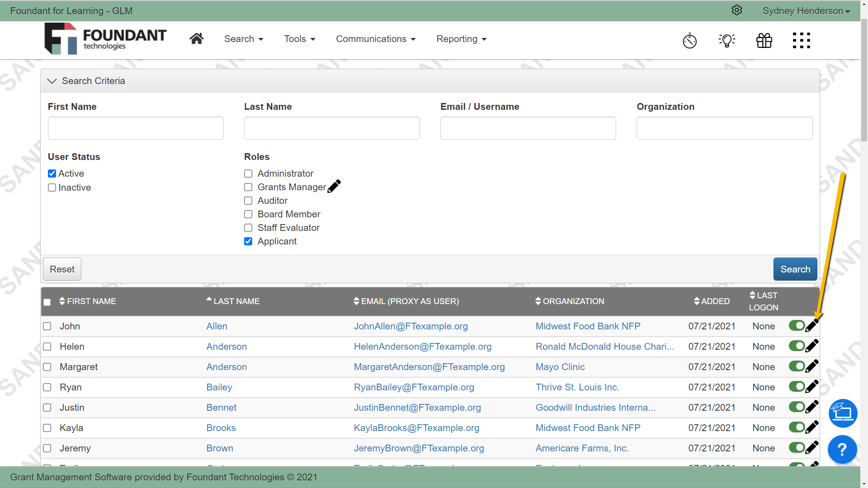Edit Justin Bennet's user record
Image resolution: width=868 pixels, height=488 pixels.
coord(812,407)
